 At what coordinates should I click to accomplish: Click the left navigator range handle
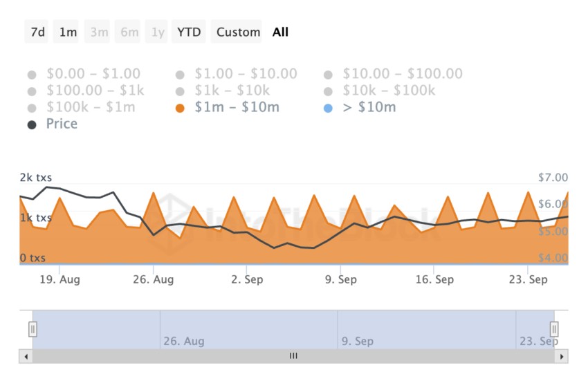33,329
